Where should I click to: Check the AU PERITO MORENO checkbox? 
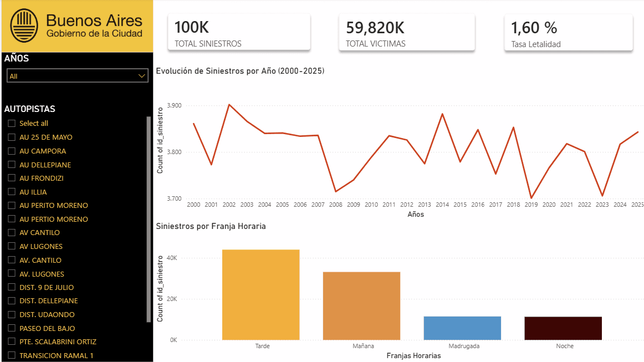click(12, 205)
